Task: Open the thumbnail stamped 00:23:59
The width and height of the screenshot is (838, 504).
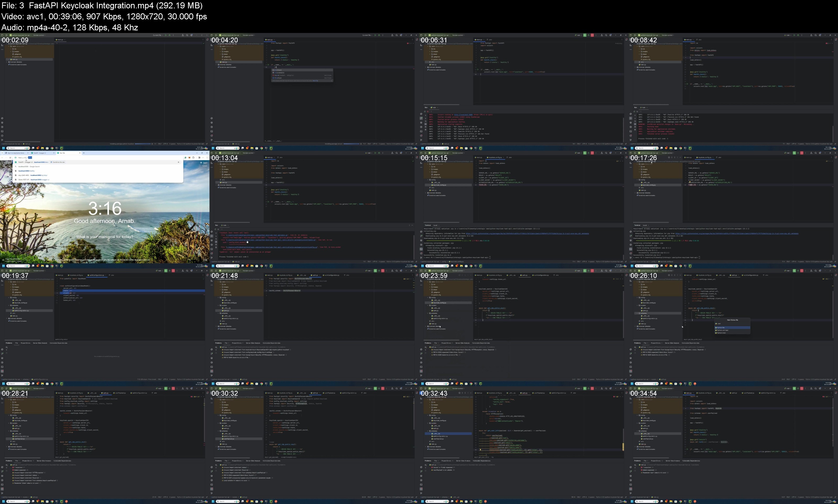Action: coord(524,327)
